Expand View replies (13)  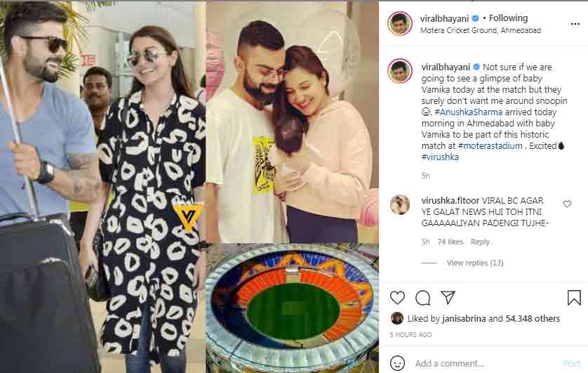(475, 263)
